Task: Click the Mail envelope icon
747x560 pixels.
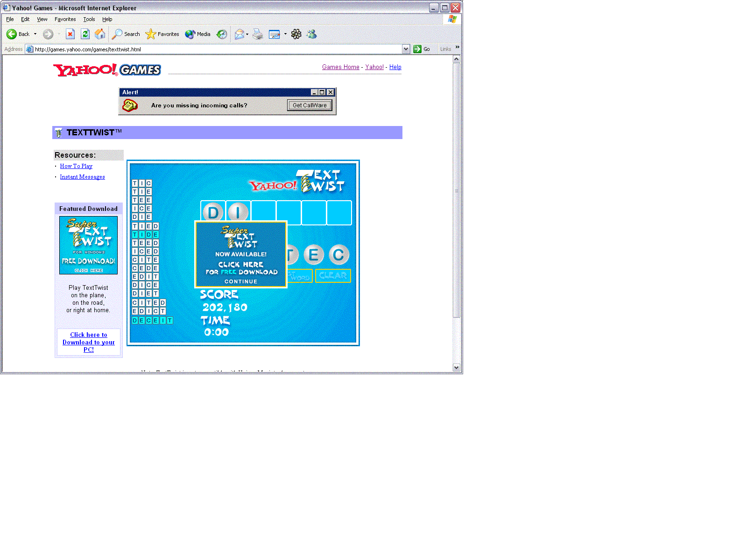Action: pyautogui.click(x=239, y=34)
